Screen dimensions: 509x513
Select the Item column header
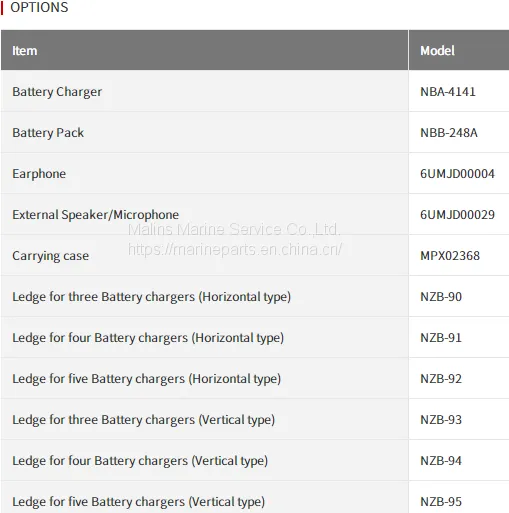204,50
